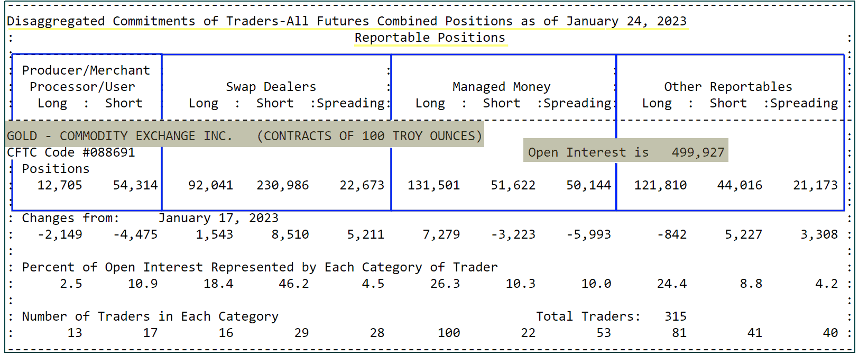This screenshot has height=354, width=868.
Task: Click the "Percent of Open Interest Represented" heading
Action: [260, 267]
